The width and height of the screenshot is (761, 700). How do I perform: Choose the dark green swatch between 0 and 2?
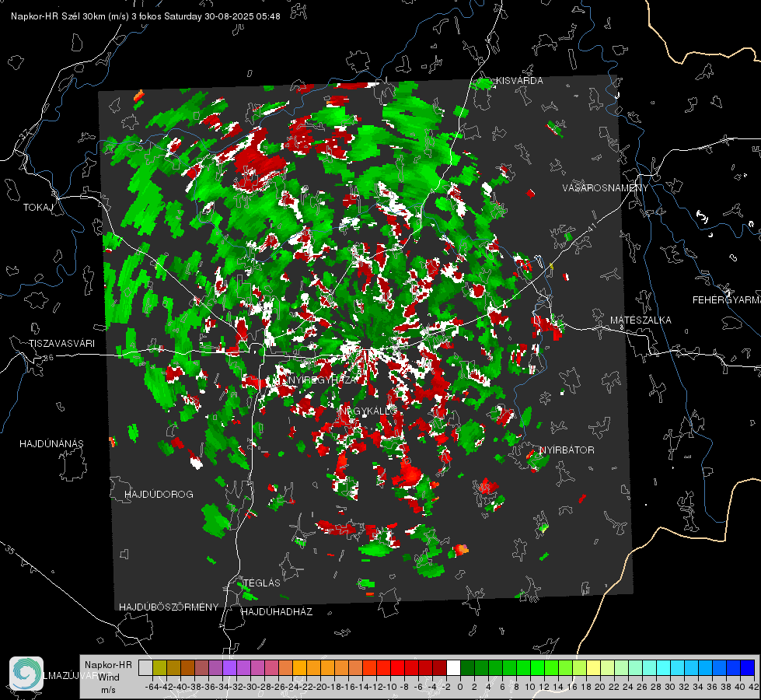click(467, 668)
